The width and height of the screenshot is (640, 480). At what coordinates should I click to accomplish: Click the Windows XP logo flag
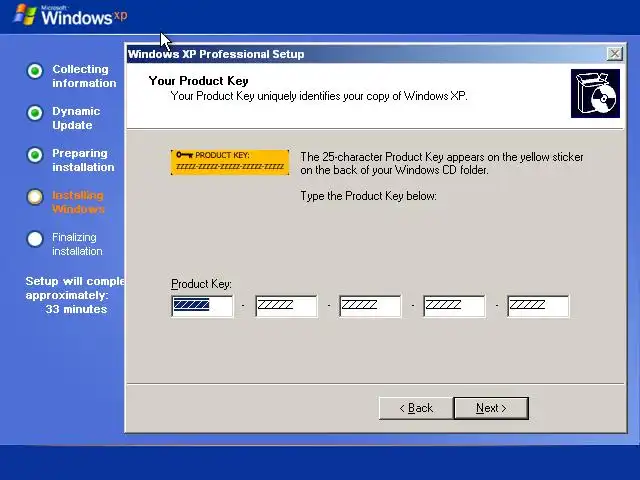[x=25, y=15]
